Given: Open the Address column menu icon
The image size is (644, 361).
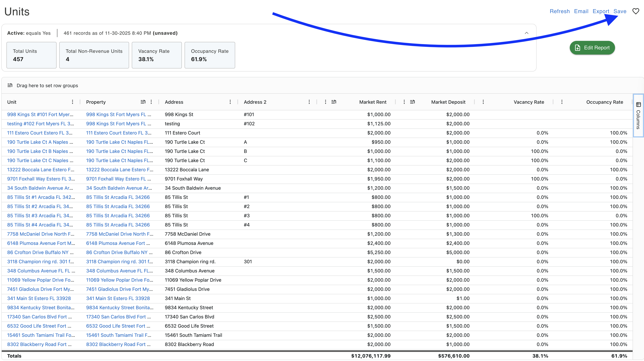Looking at the screenshot, I should 230,102.
